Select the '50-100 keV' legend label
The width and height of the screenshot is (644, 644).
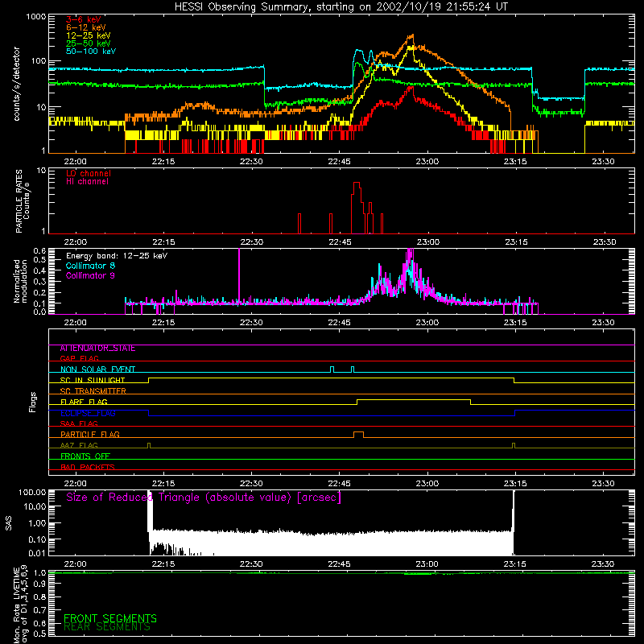tap(91, 52)
